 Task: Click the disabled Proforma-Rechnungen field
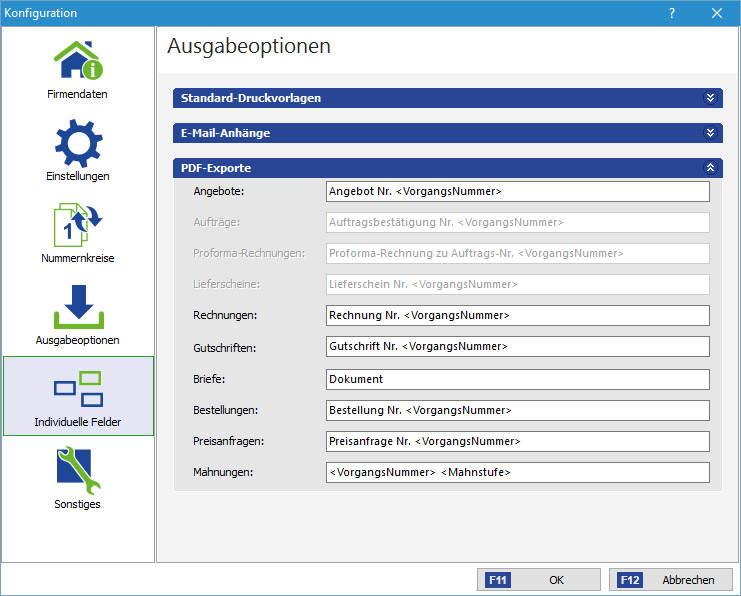pyautogui.click(x=517, y=253)
